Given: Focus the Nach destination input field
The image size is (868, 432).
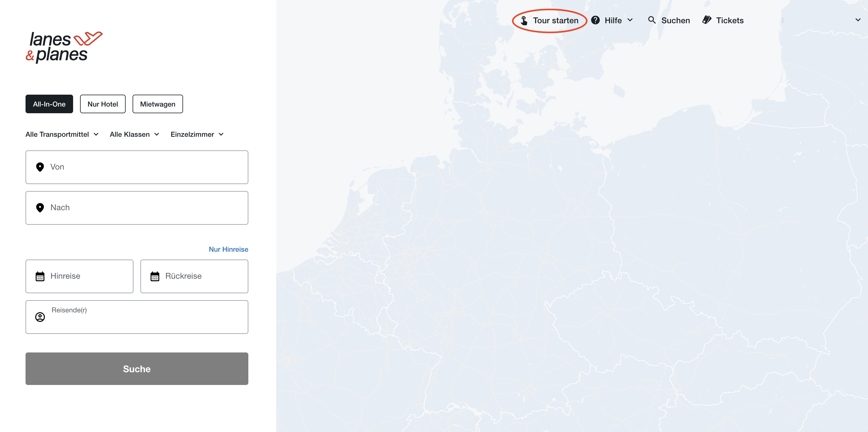Looking at the screenshot, I should pyautogui.click(x=137, y=208).
